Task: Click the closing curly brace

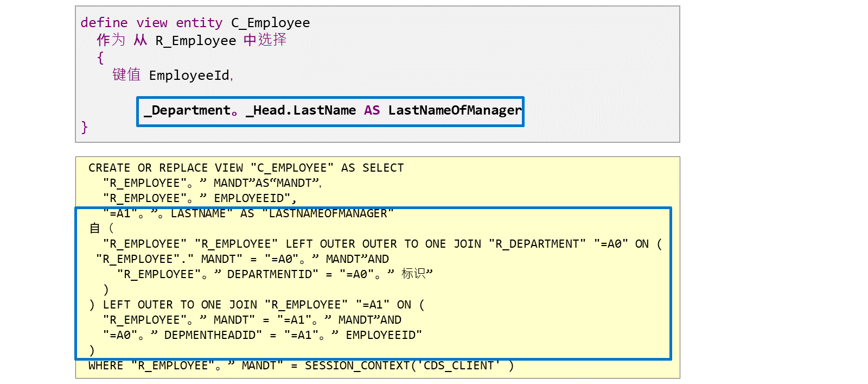Action: [85, 127]
